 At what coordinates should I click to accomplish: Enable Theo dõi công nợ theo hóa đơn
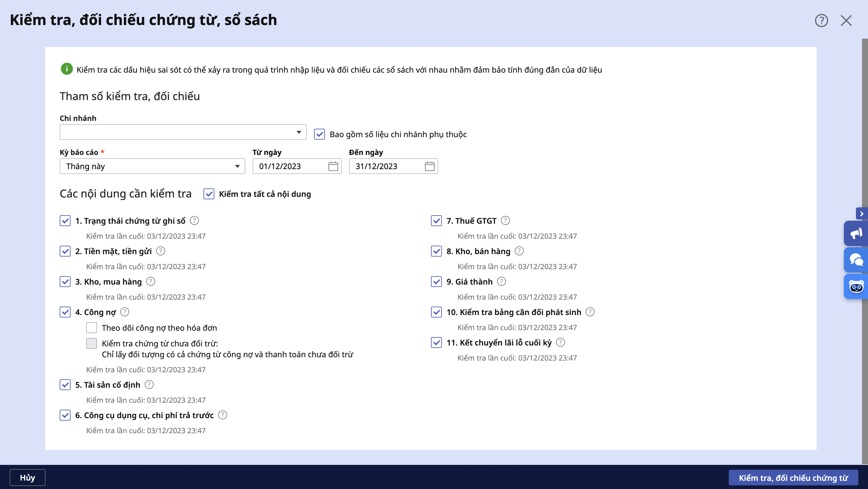point(92,328)
